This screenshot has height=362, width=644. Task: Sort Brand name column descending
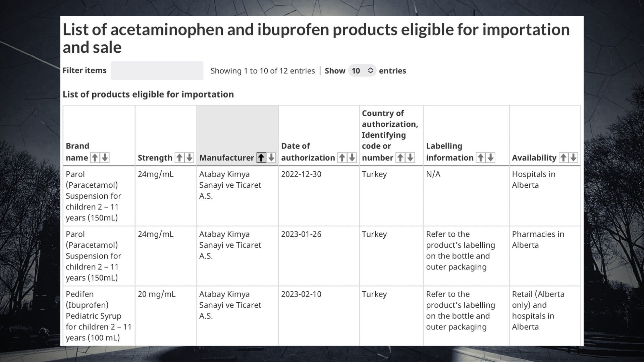coord(105,158)
